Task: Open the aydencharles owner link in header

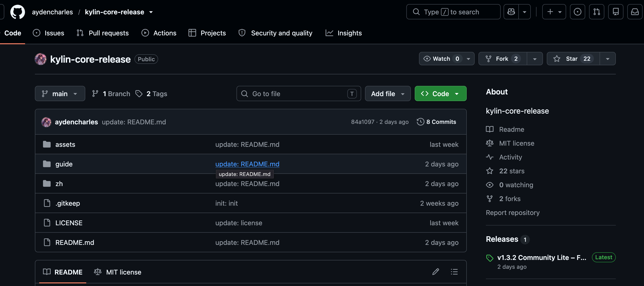Action: click(x=53, y=12)
